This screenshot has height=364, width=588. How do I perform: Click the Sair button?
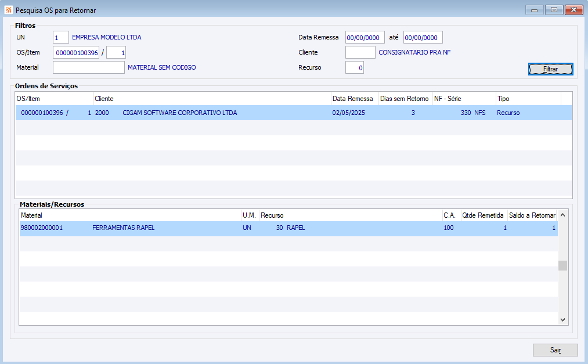pyautogui.click(x=555, y=349)
